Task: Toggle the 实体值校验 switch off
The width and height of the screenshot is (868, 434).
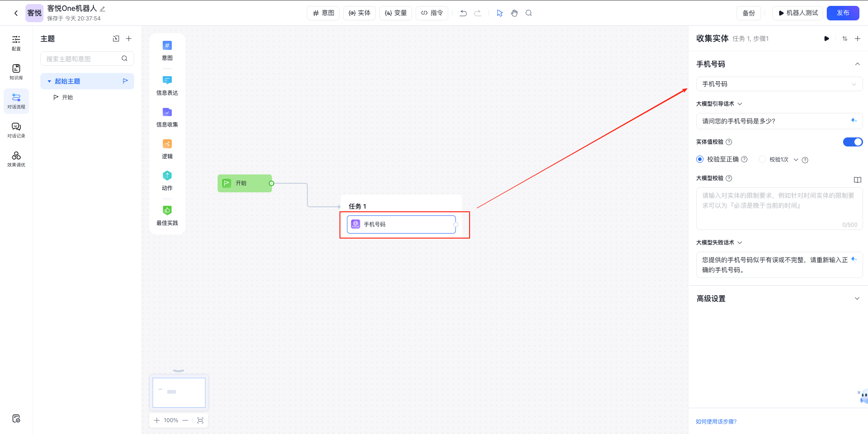Action: tap(852, 142)
